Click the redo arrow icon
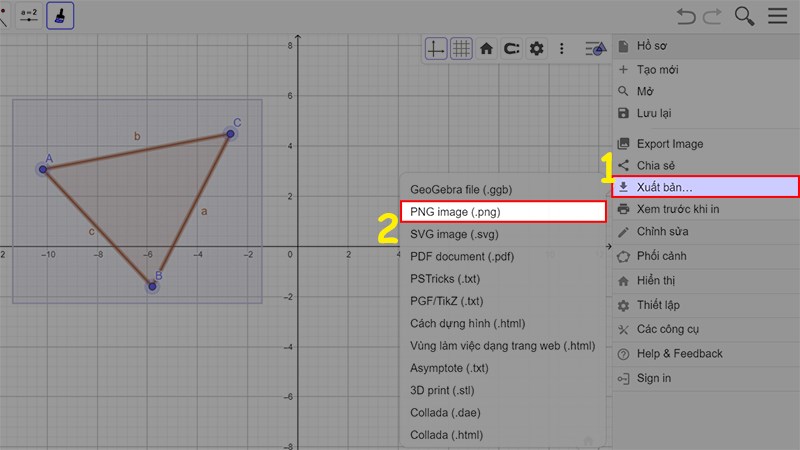Screen dimensions: 800x450 [712, 16]
